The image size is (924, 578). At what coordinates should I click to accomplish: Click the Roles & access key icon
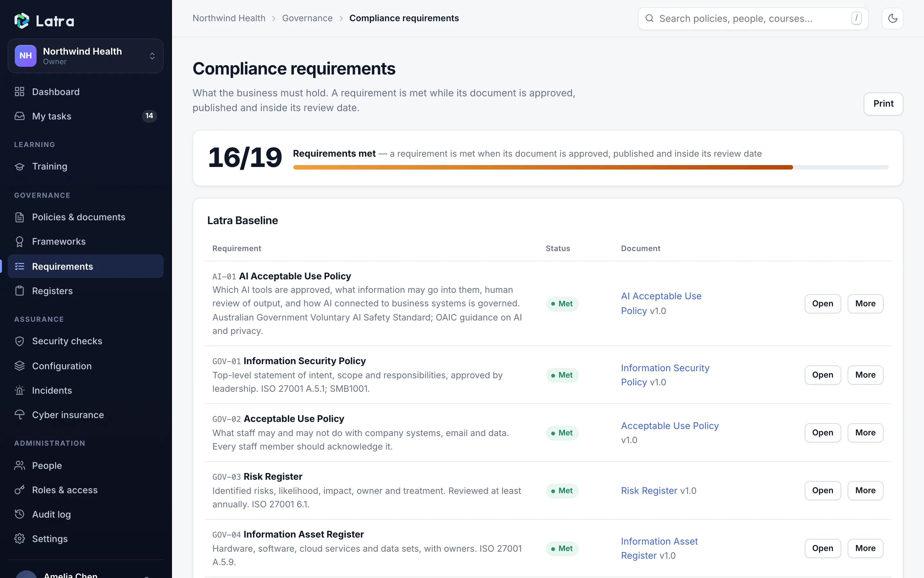pyautogui.click(x=20, y=490)
